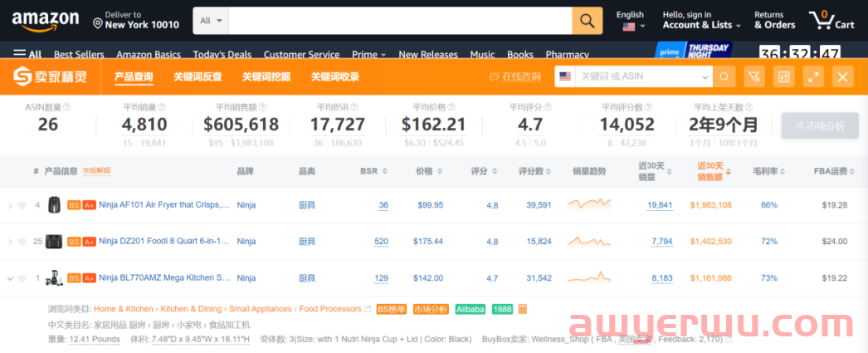This screenshot has width=868, height=353.
Task: Click inside the Amazon search field
Action: point(400,21)
